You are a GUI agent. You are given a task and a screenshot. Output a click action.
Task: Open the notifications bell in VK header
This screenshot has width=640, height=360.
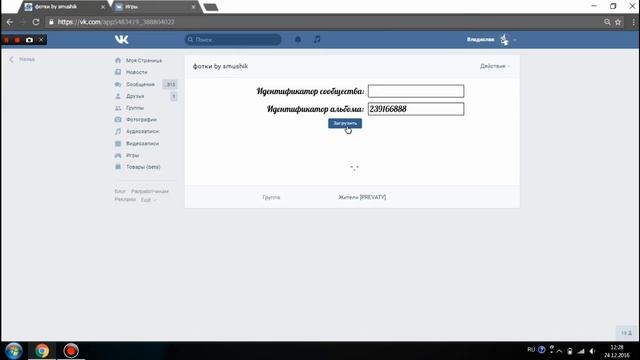[298, 40]
